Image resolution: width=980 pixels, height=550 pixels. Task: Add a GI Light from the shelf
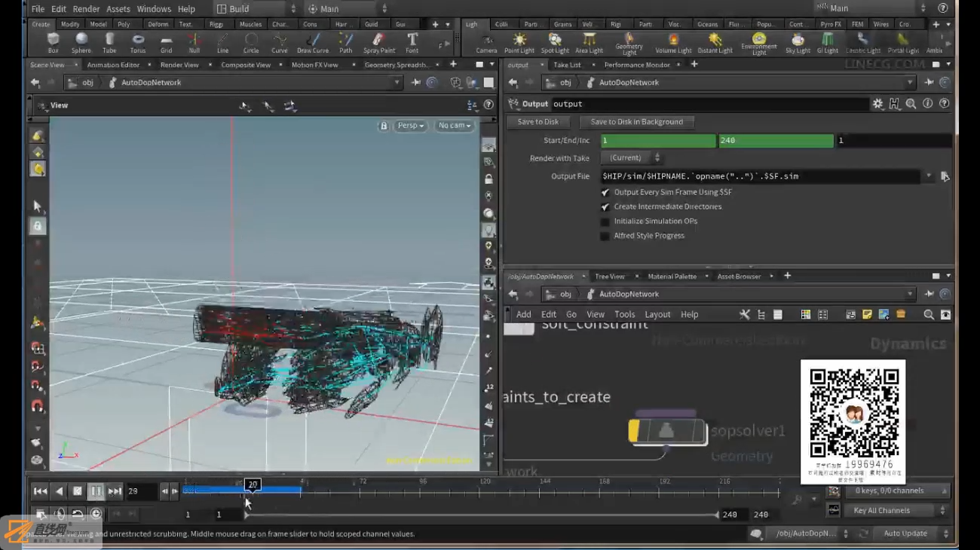[828, 44]
